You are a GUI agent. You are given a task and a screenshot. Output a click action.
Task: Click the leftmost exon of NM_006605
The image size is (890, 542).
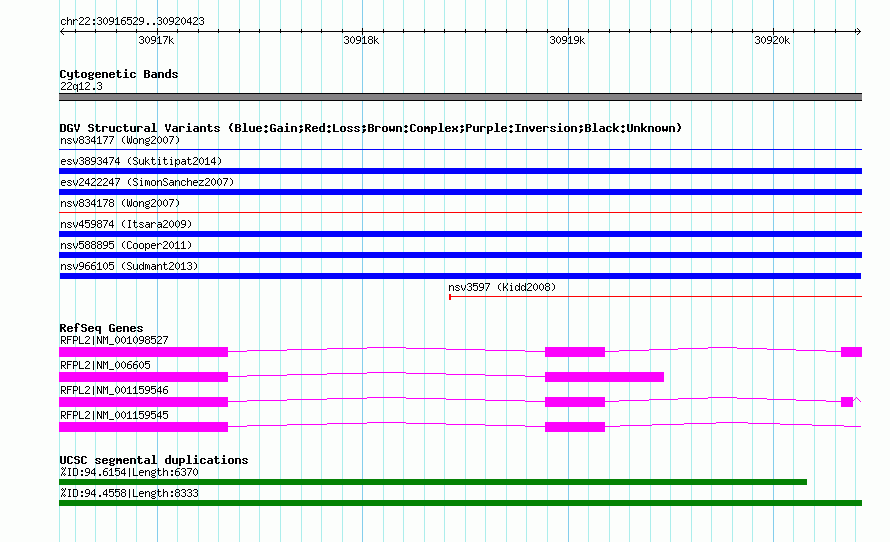pyautogui.click(x=144, y=377)
